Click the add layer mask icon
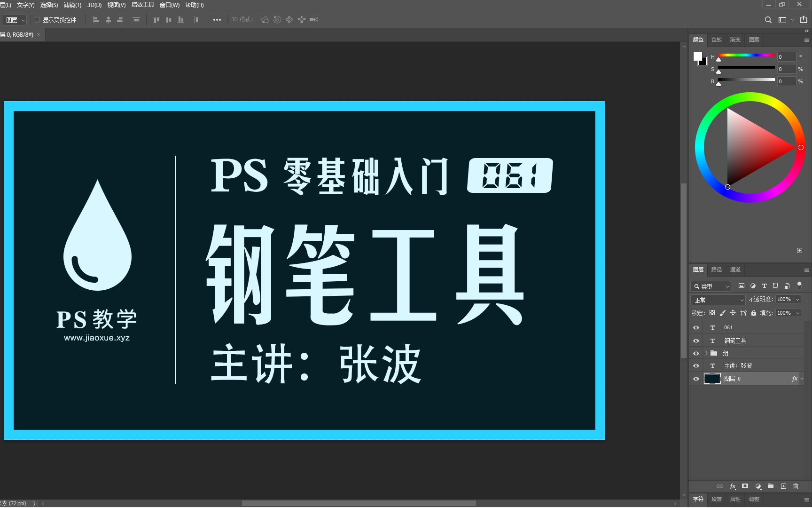812x508 pixels. point(745,486)
